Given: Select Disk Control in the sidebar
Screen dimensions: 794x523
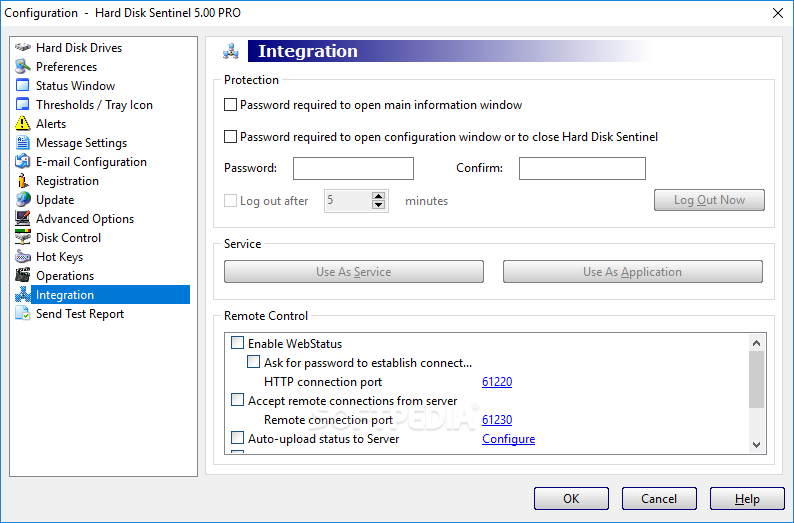Looking at the screenshot, I should 68,237.
